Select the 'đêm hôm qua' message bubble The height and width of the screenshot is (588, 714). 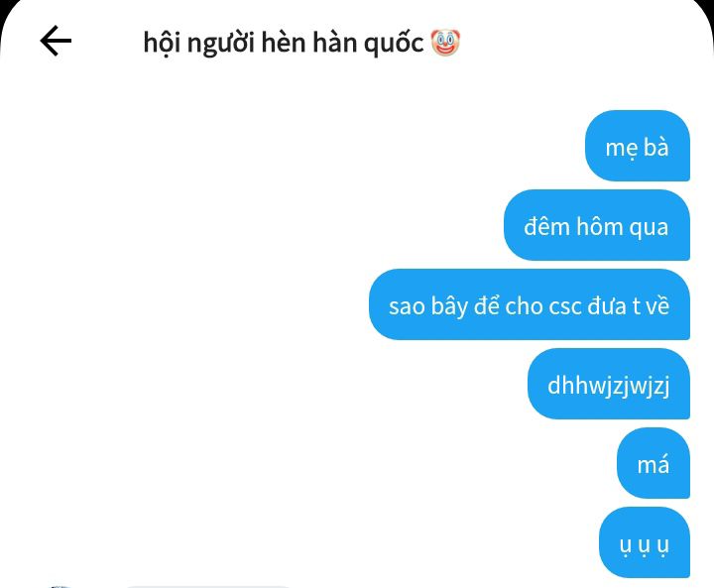click(597, 225)
